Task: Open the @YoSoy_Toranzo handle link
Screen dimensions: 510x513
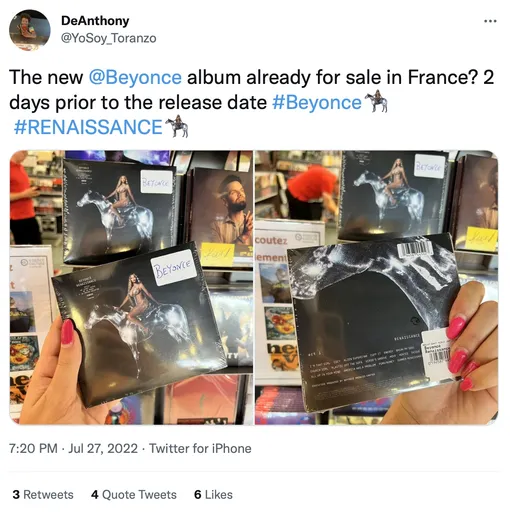Action: tap(108, 38)
